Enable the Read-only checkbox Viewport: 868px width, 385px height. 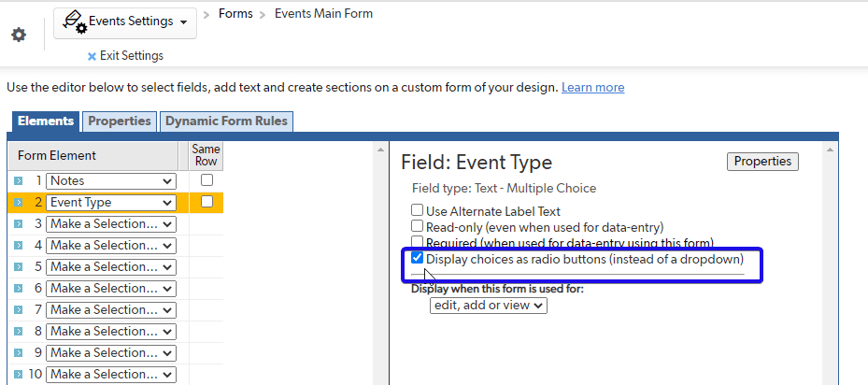[x=417, y=226]
